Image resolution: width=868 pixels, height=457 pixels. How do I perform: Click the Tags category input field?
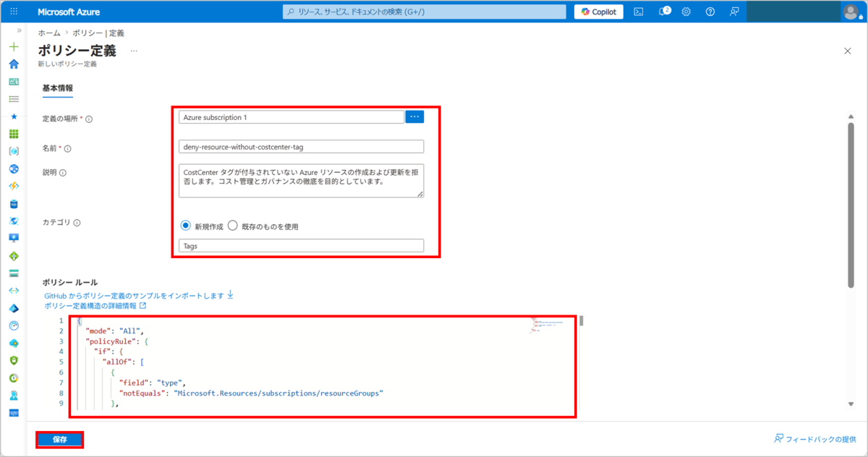click(x=301, y=246)
